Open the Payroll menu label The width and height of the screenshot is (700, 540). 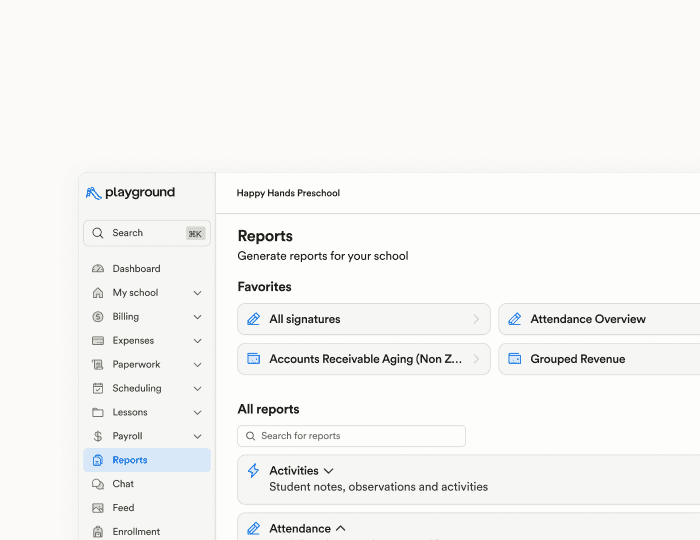tap(127, 436)
